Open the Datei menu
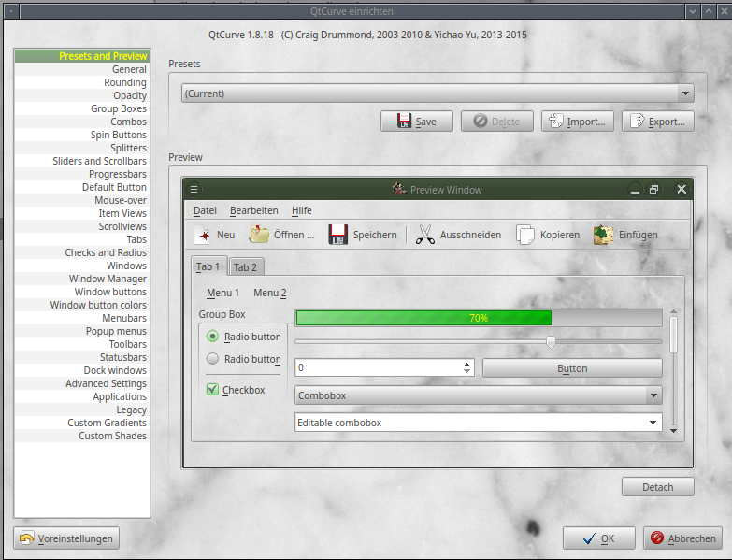Viewport: 732px width, 560px height. pyautogui.click(x=205, y=210)
